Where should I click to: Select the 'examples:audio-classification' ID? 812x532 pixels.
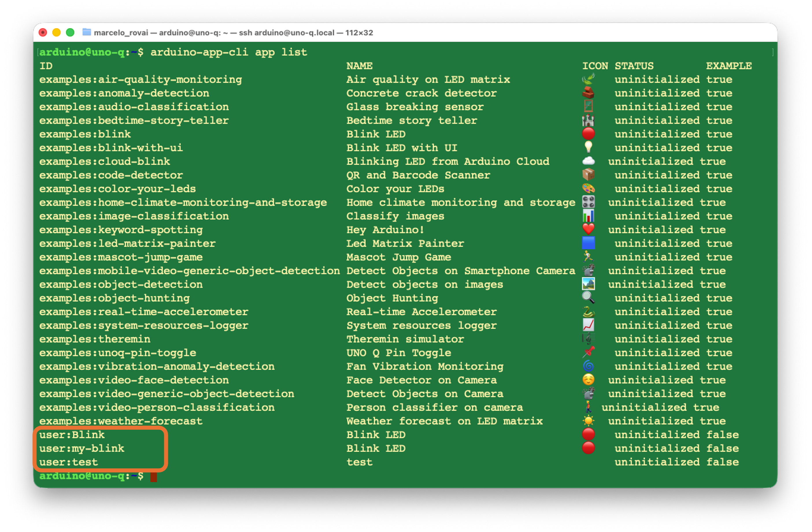pos(134,107)
